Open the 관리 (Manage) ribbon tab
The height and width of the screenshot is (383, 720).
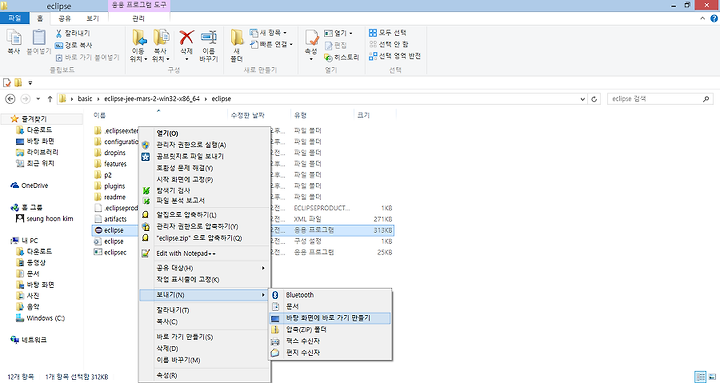[138, 18]
